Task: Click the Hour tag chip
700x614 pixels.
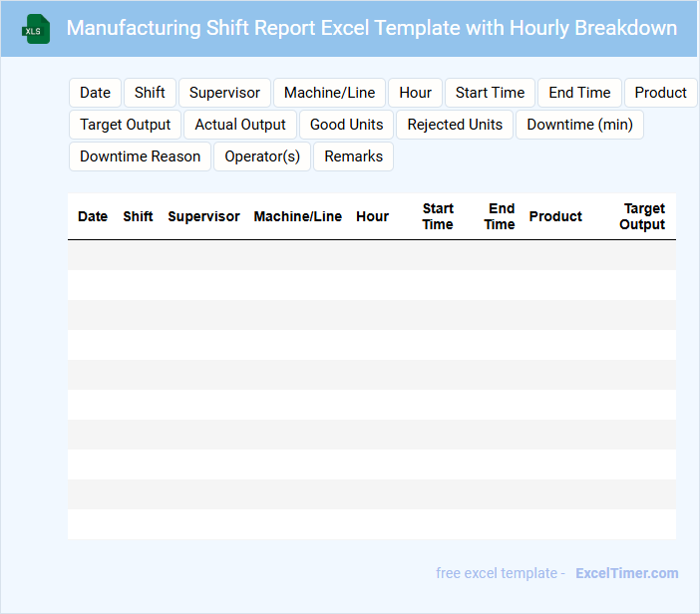Action: (415, 93)
